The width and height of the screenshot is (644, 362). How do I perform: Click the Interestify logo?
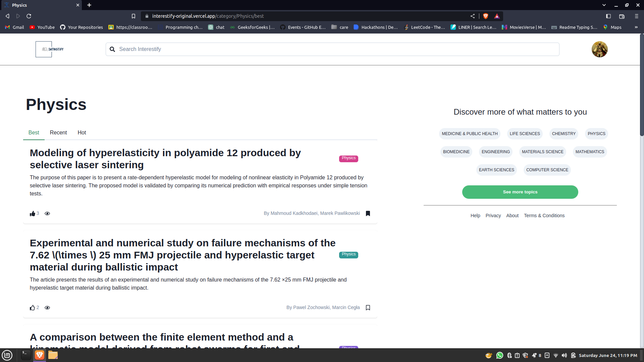(x=50, y=49)
